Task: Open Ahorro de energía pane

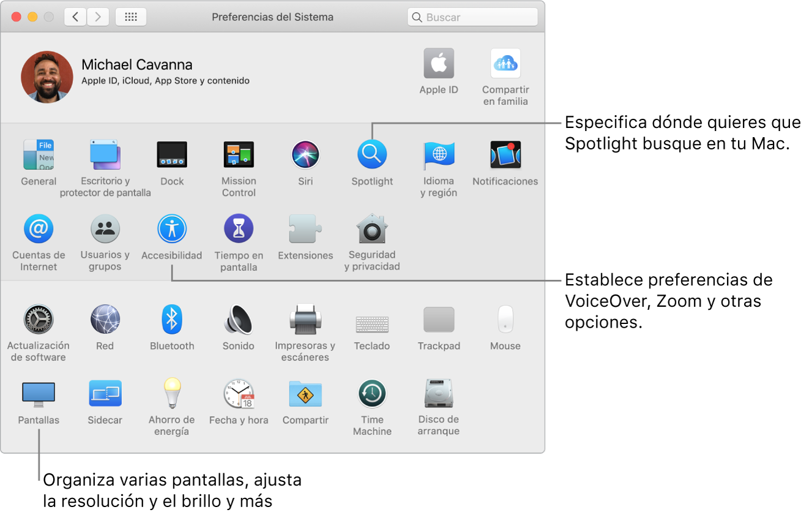Action: point(172,394)
